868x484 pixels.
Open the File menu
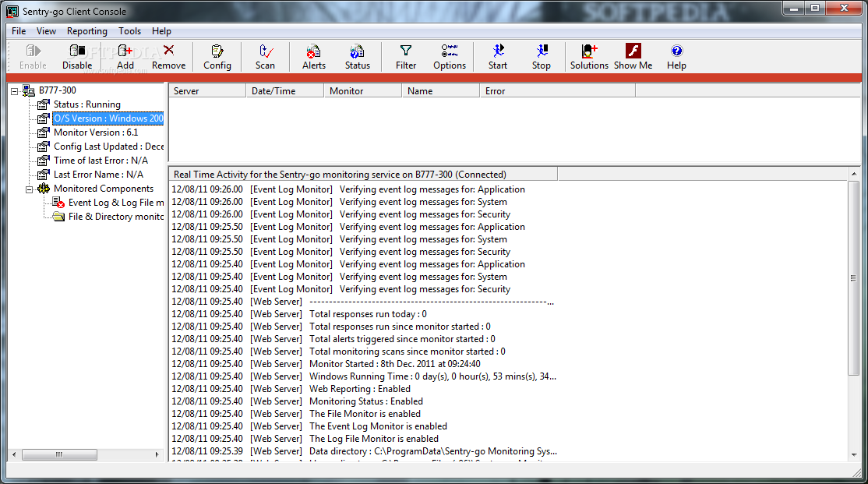19,31
